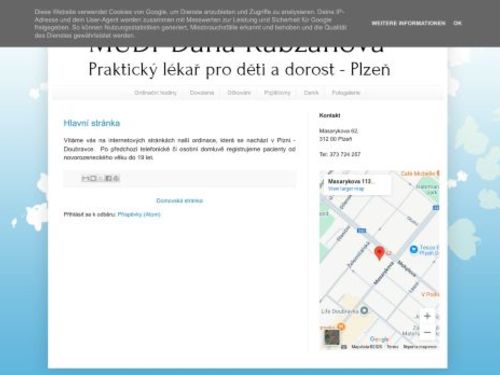
Task: Click Report a map error link
Action: point(420,347)
